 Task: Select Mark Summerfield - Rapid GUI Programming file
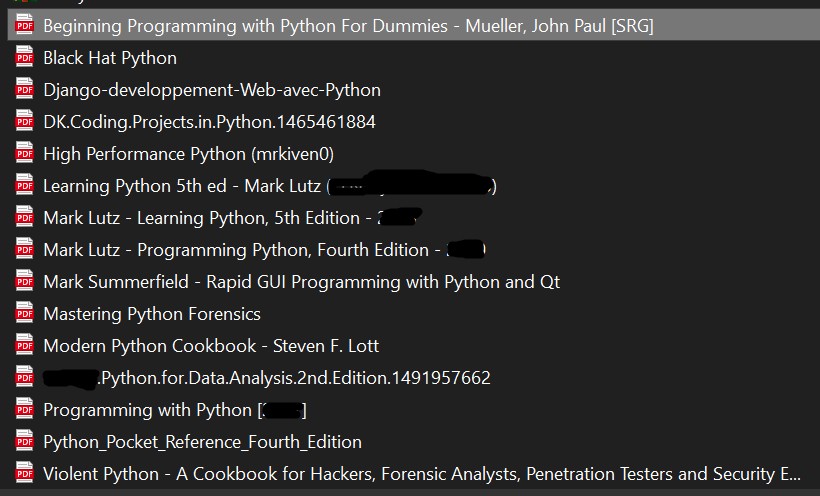[302, 282]
